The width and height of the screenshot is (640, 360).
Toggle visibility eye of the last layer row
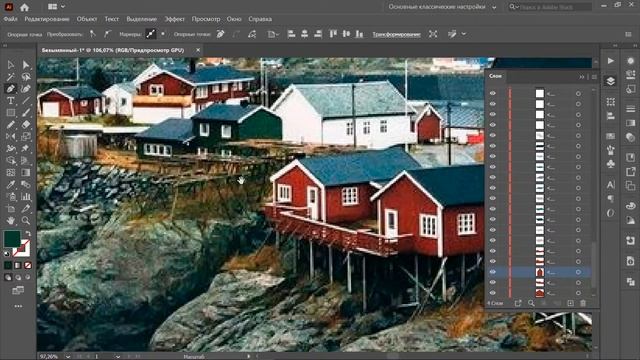pyautogui.click(x=493, y=293)
